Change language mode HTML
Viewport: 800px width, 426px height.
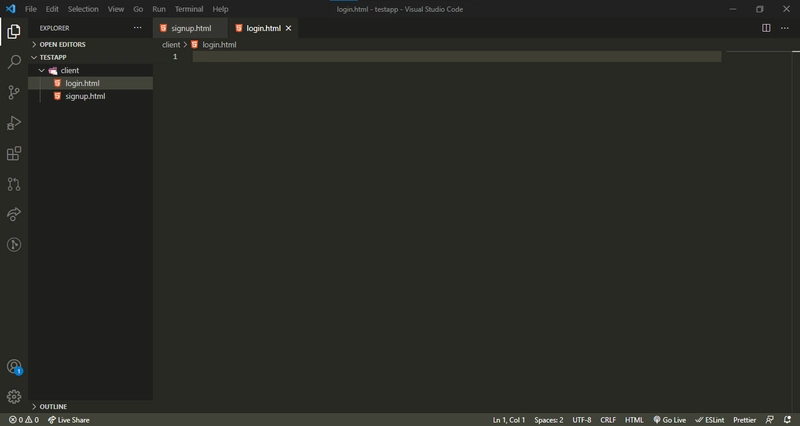click(x=634, y=420)
